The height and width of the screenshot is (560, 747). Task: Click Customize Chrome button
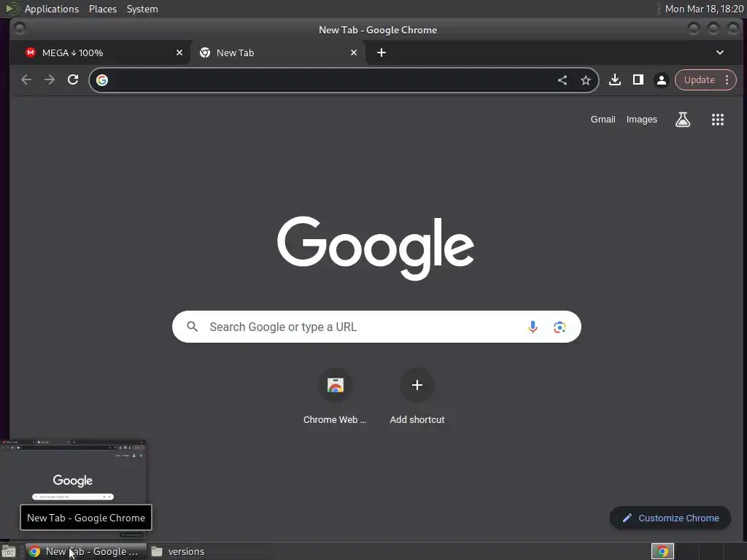point(670,518)
